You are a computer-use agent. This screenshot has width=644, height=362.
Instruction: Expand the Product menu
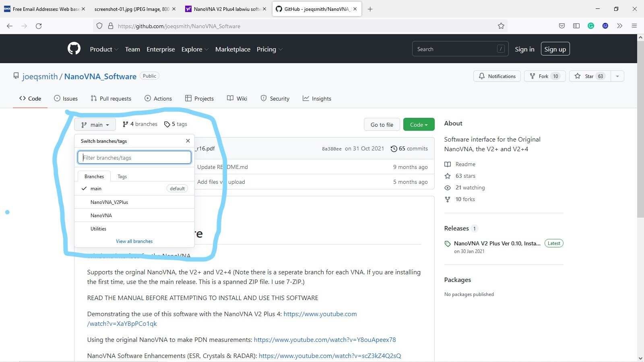click(104, 49)
